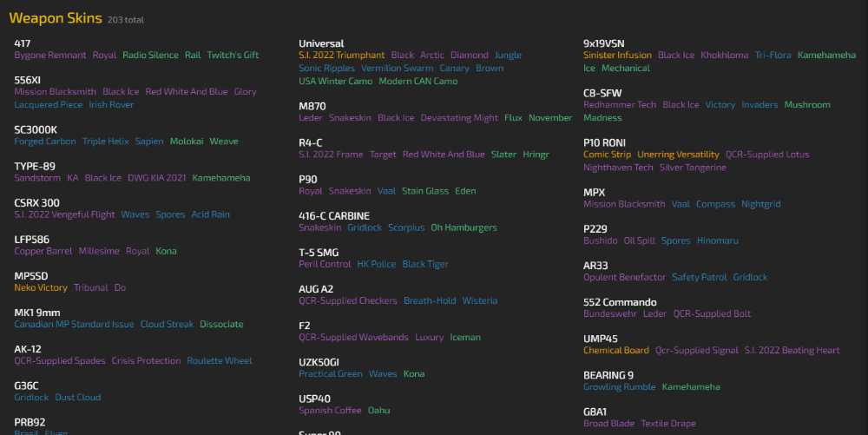Click the Bygone Remnant skin under 417

tap(49, 56)
